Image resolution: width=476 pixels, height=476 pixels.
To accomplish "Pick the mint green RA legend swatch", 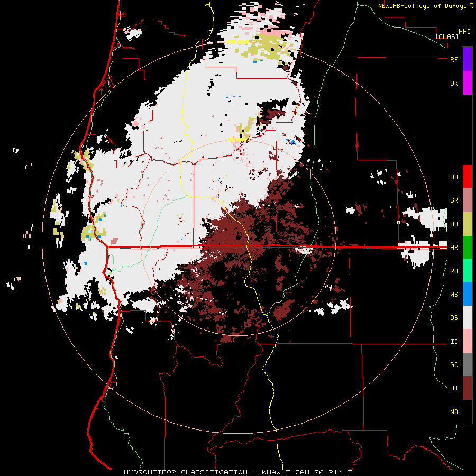I will [467, 271].
